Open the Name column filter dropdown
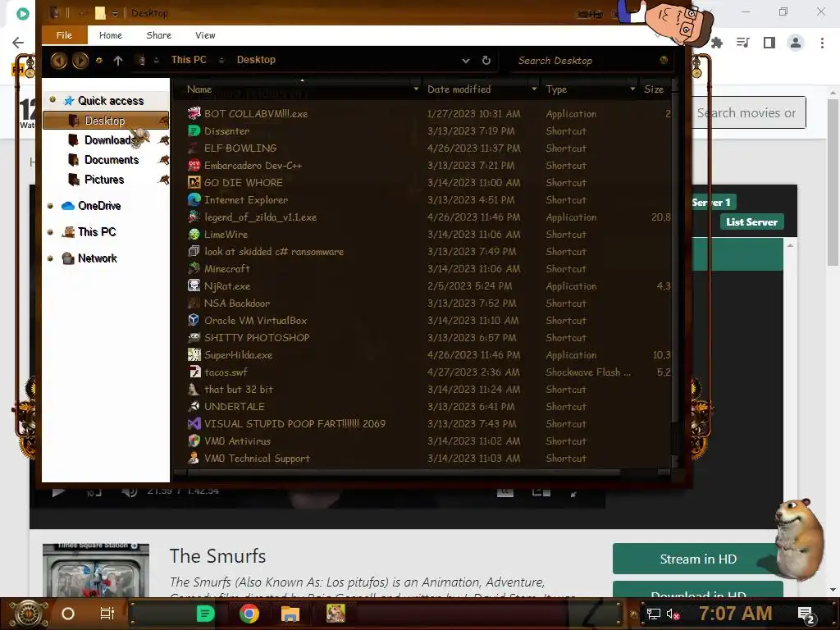840x630 pixels. (416, 89)
